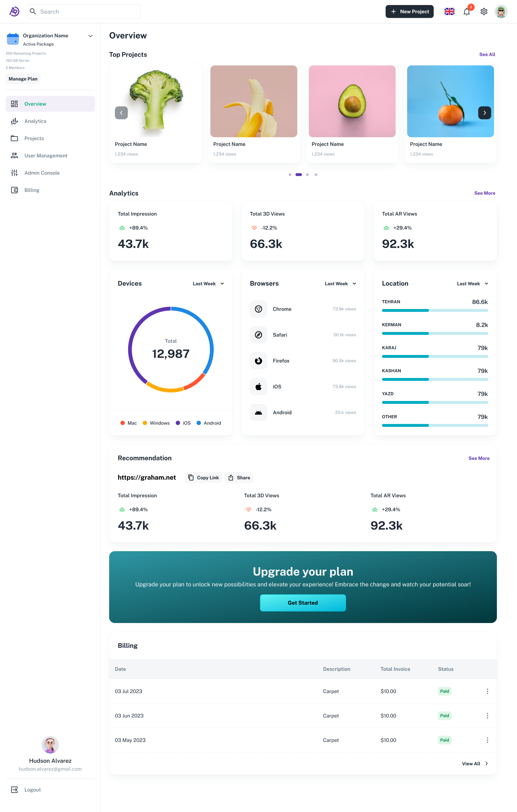517x812 pixels.
Task: Show previous projects with the carousel left arrow
Action: tap(121, 113)
